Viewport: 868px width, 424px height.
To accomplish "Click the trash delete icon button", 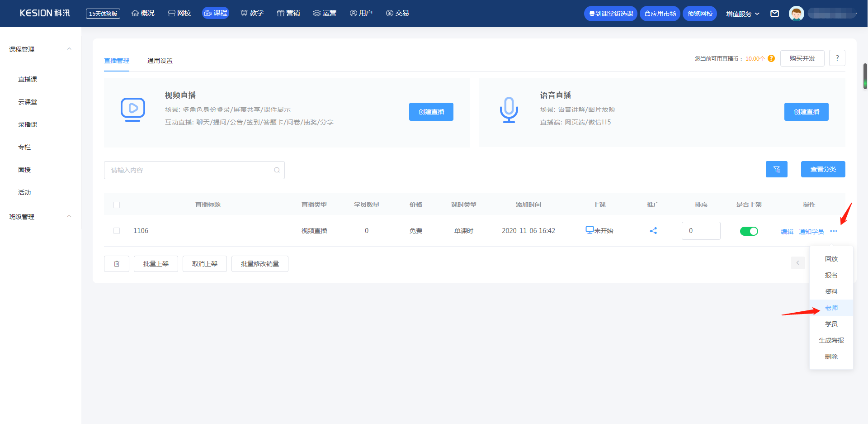I will point(117,264).
